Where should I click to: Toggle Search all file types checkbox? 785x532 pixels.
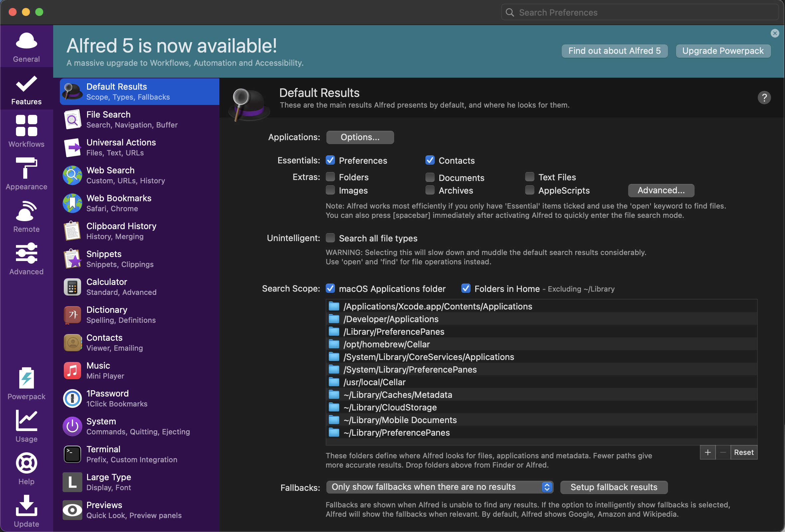(x=330, y=238)
